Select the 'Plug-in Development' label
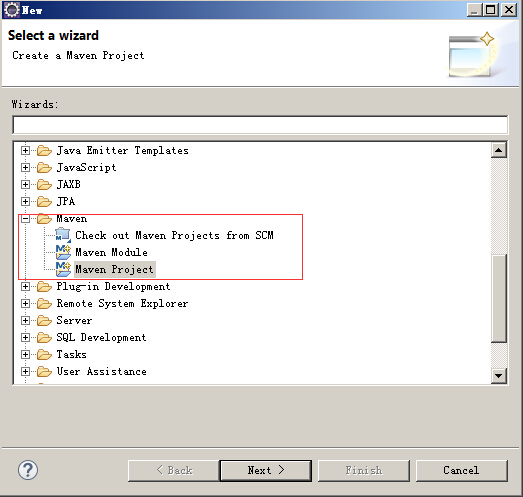Viewport: 523px width, 497px height. click(x=113, y=287)
